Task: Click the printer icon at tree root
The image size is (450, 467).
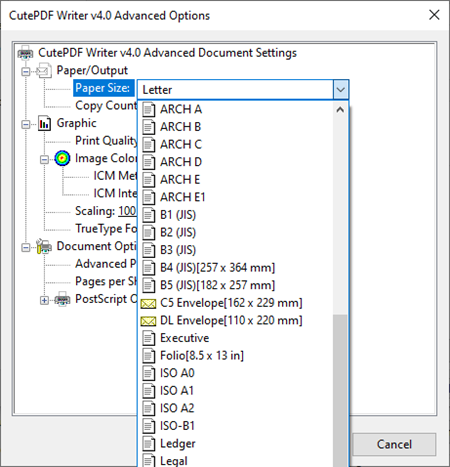Action: pos(26,53)
